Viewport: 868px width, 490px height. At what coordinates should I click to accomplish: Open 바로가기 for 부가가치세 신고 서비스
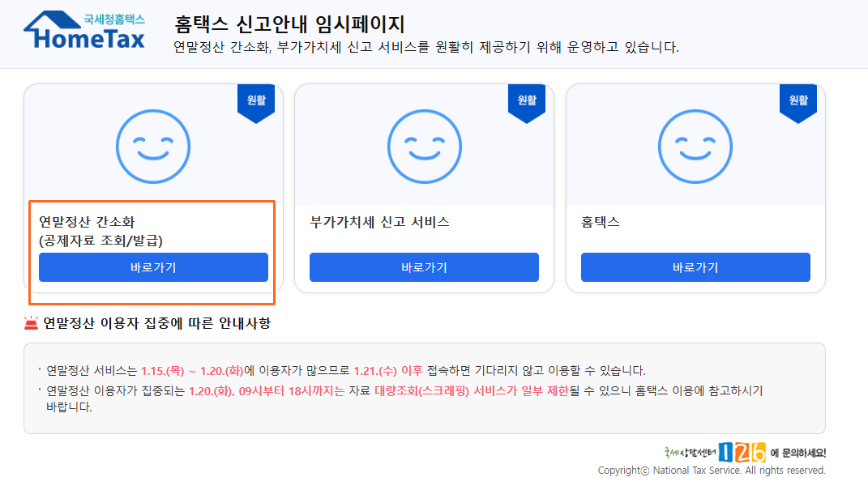coord(424,267)
